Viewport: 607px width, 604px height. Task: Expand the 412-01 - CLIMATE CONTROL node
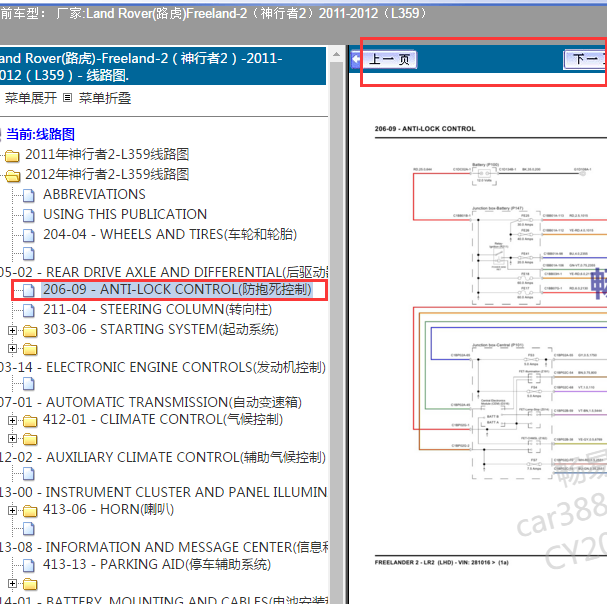click(x=12, y=420)
